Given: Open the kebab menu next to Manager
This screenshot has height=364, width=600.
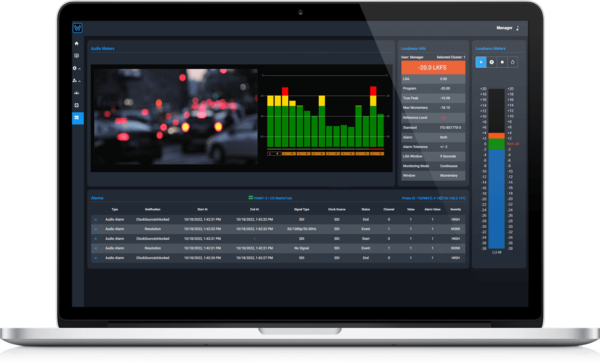Looking at the screenshot, I should coord(518,28).
